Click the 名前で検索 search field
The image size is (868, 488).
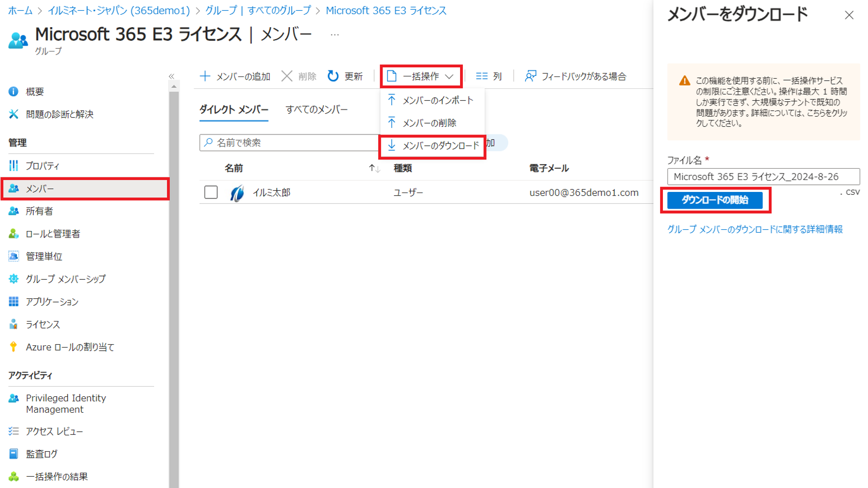coord(290,143)
